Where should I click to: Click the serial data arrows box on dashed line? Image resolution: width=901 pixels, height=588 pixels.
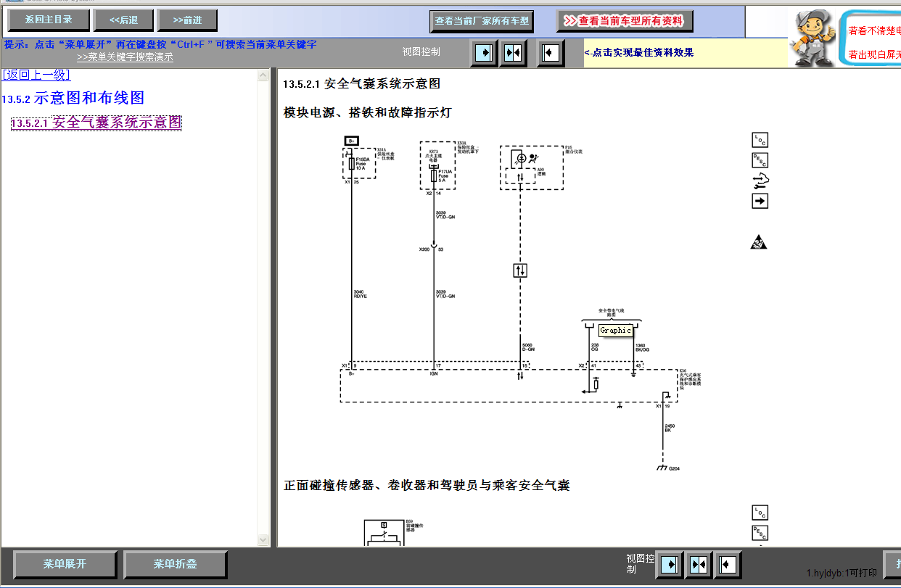[x=519, y=270]
